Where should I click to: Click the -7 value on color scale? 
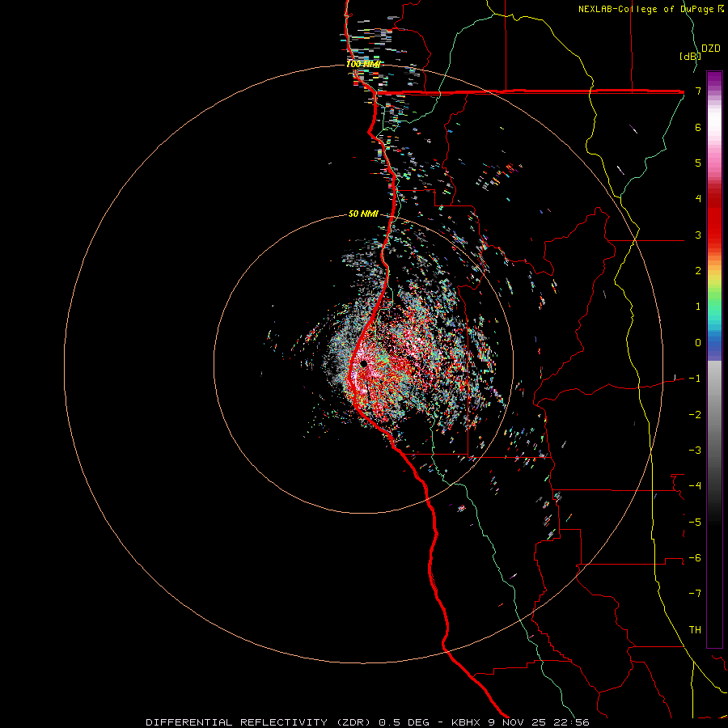[695, 594]
